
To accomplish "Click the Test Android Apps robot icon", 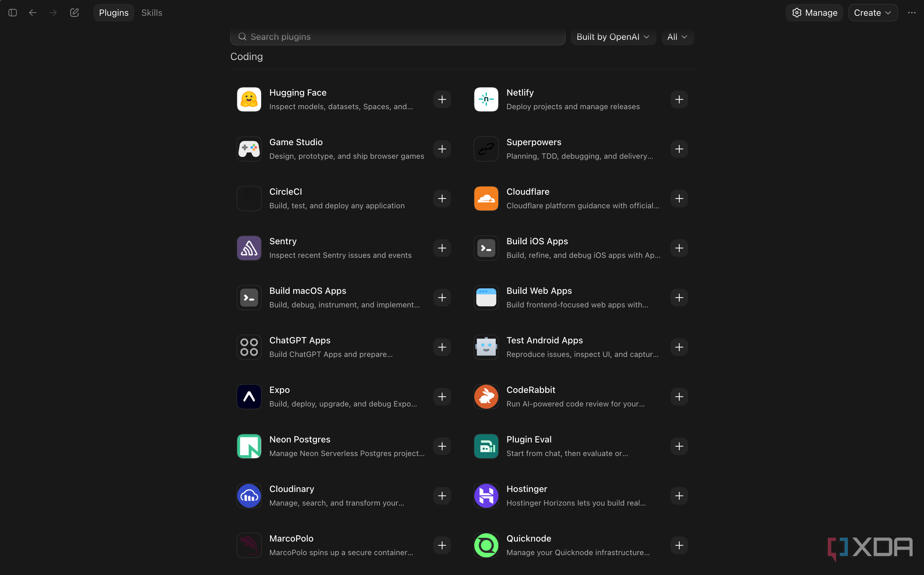I will pos(486,347).
